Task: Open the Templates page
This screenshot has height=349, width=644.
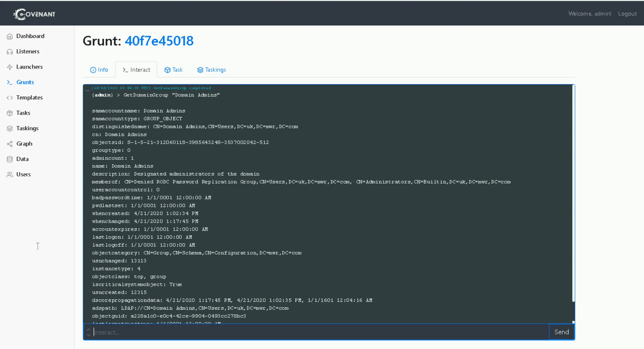Action: coord(29,98)
